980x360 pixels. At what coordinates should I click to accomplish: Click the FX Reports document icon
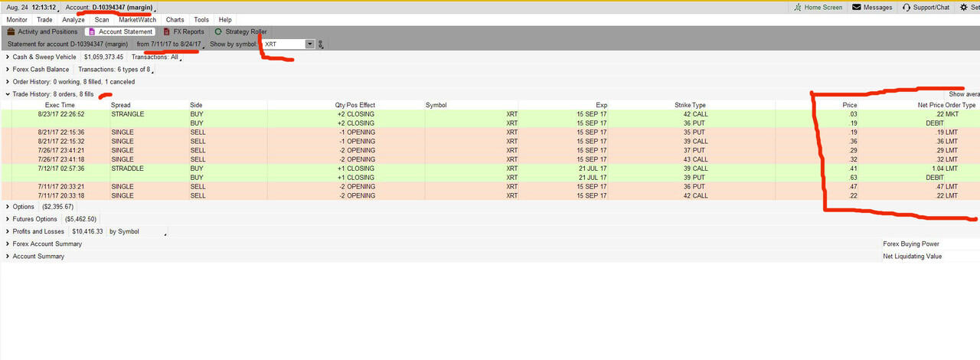[167, 32]
